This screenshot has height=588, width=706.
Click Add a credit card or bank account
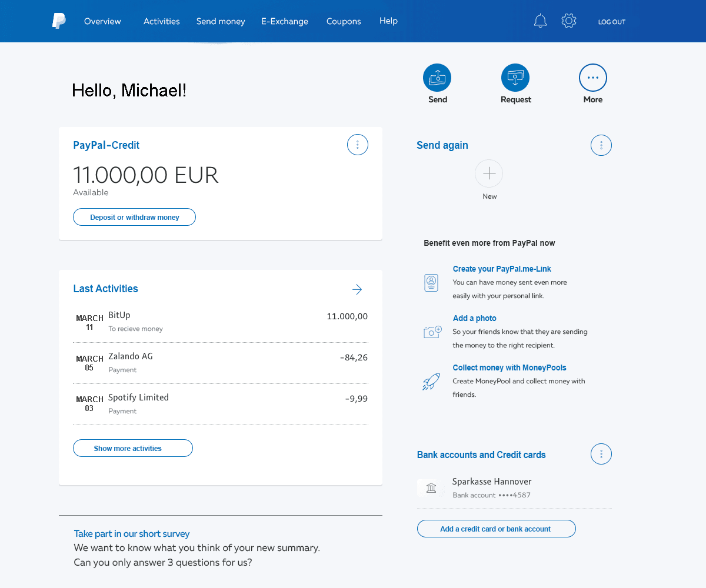[496, 529]
